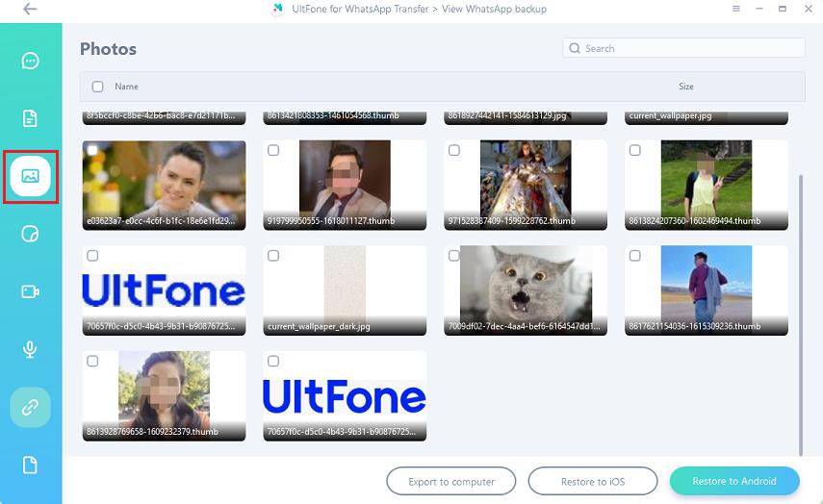Open the Links sidebar category
Image resolution: width=823 pixels, height=504 pixels.
tap(30, 407)
